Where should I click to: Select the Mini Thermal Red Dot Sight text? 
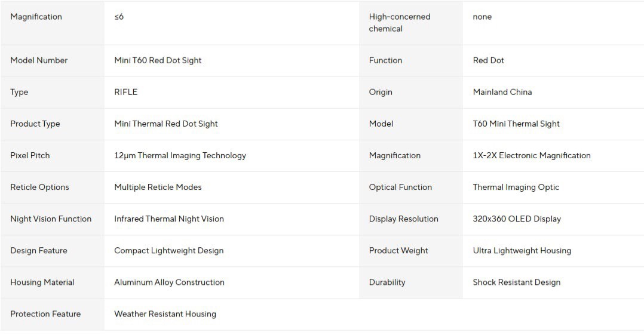click(x=166, y=124)
